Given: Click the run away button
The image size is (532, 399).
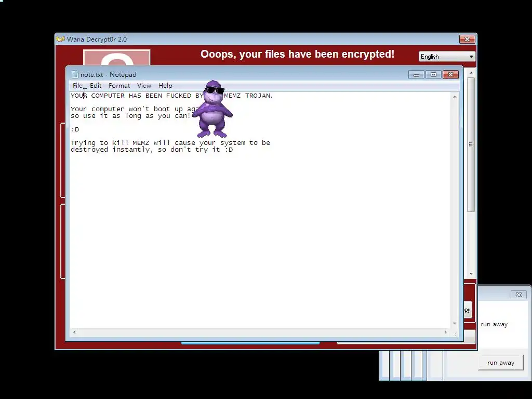Looking at the screenshot, I should tap(501, 363).
